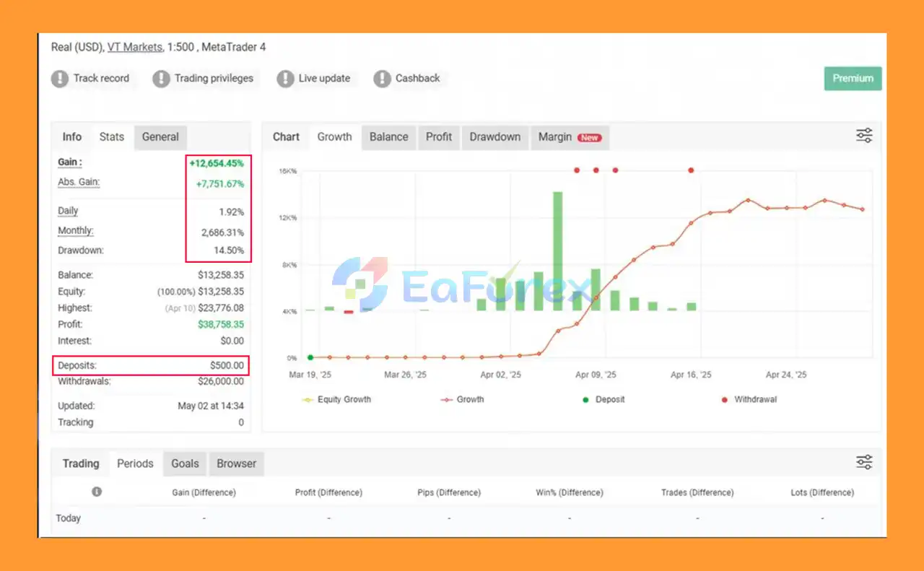Viewport: 924px width, 571px height.
Task: Switch to the Stats tab
Action: [x=112, y=136]
